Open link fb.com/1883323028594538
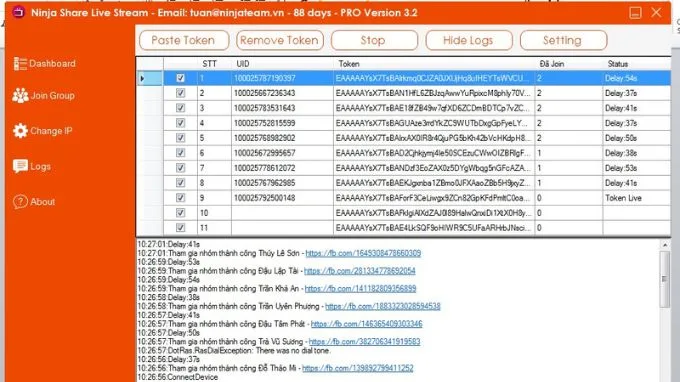 pos(382,306)
